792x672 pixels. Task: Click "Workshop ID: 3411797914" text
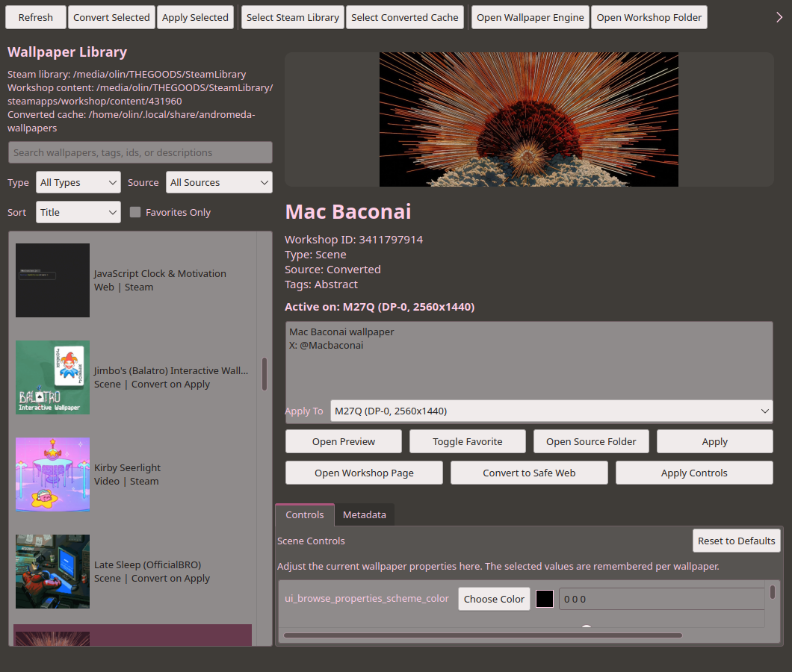(x=353, y=240)
